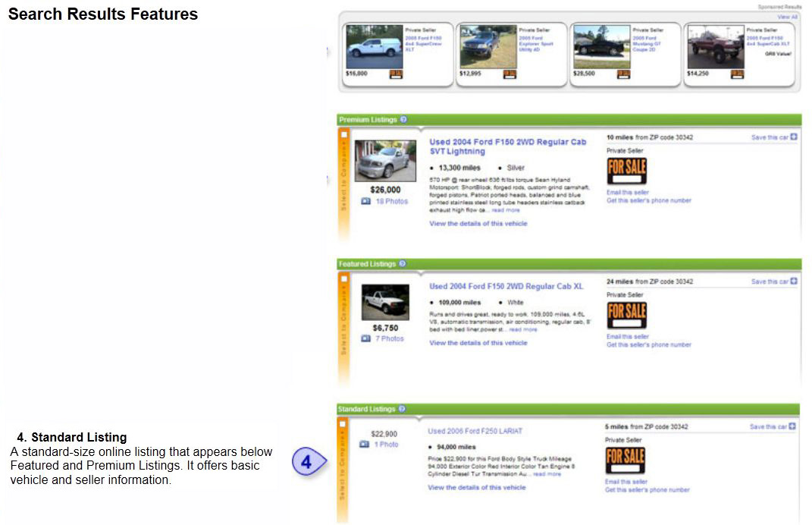Click the 18 Photos link
The height and width of the screenshot is (525, 812).
pyautogui.click(x=391, y=201)
